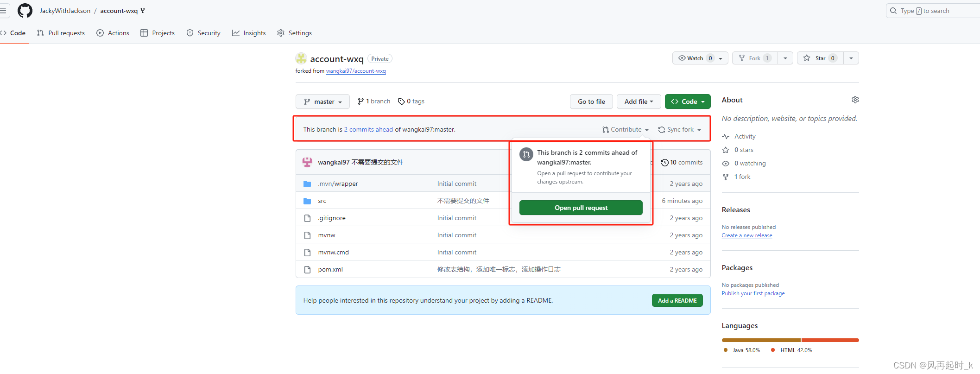Screen dimensions: 980x374
Task: Click the Java segment of the language bar
Action: (761, 340)
